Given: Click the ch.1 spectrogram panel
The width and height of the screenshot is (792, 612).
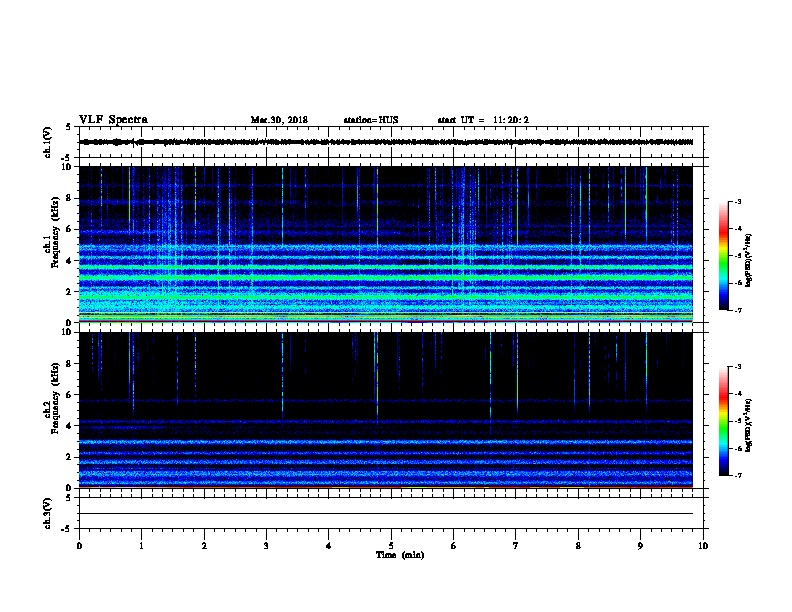Looking at the screenshot, I should pyautogui.click(x=386, y=244).
